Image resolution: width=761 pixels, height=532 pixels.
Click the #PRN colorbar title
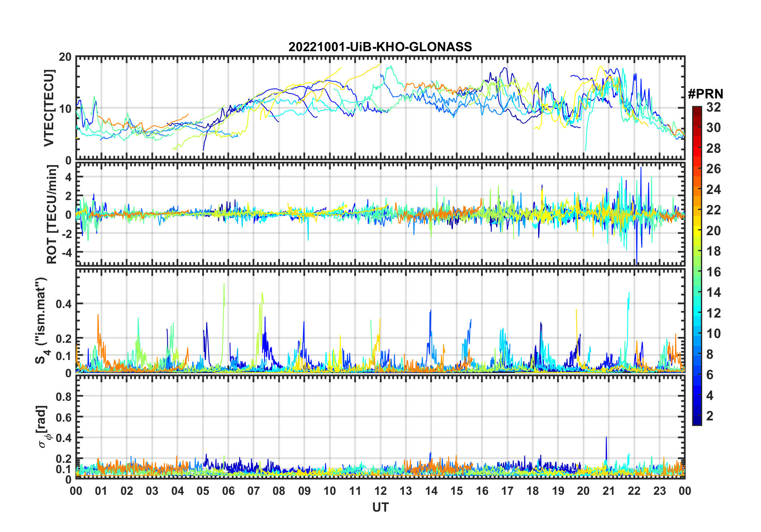(x=705, y=94)
